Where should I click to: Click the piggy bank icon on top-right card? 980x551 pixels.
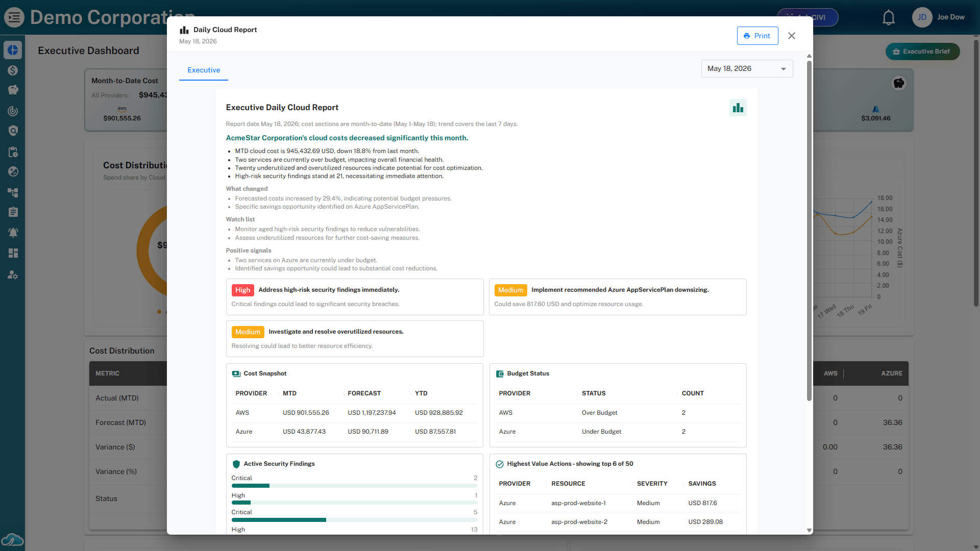(899, 83)
